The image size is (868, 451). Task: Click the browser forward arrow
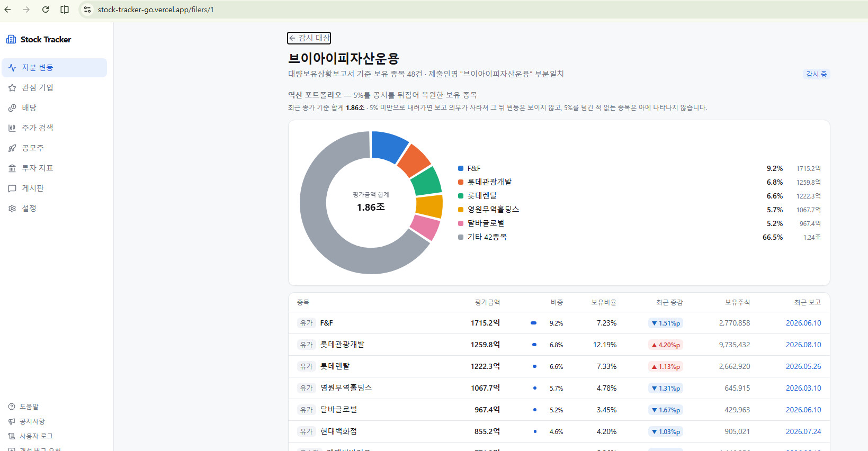[26, 10]
